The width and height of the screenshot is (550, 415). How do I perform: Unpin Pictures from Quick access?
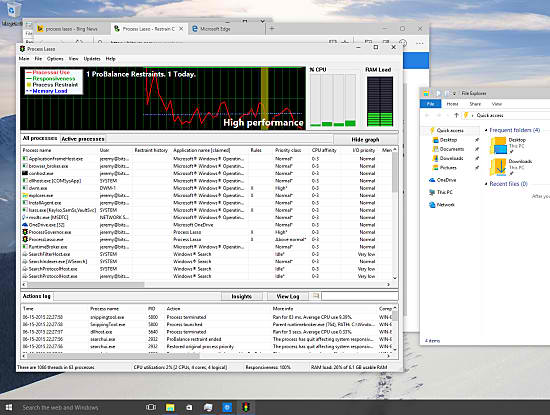pyautogui.click(x=477, y=168)
